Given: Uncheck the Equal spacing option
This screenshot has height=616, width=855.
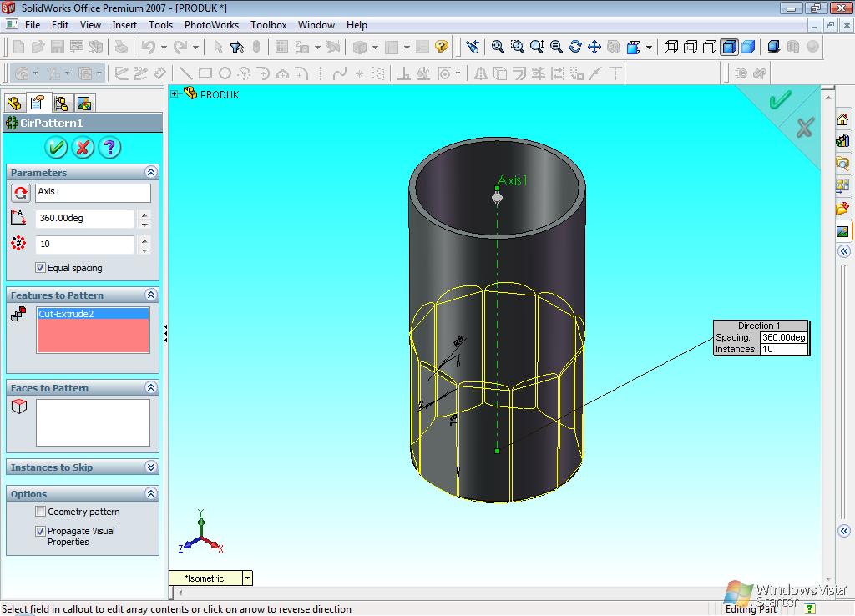Looking at the screenshot, I should 40,268.
